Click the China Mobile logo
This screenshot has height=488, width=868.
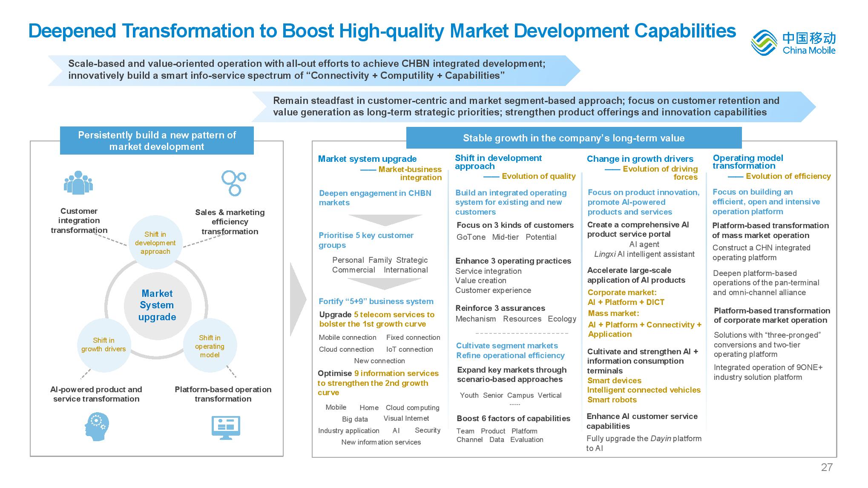793,43
